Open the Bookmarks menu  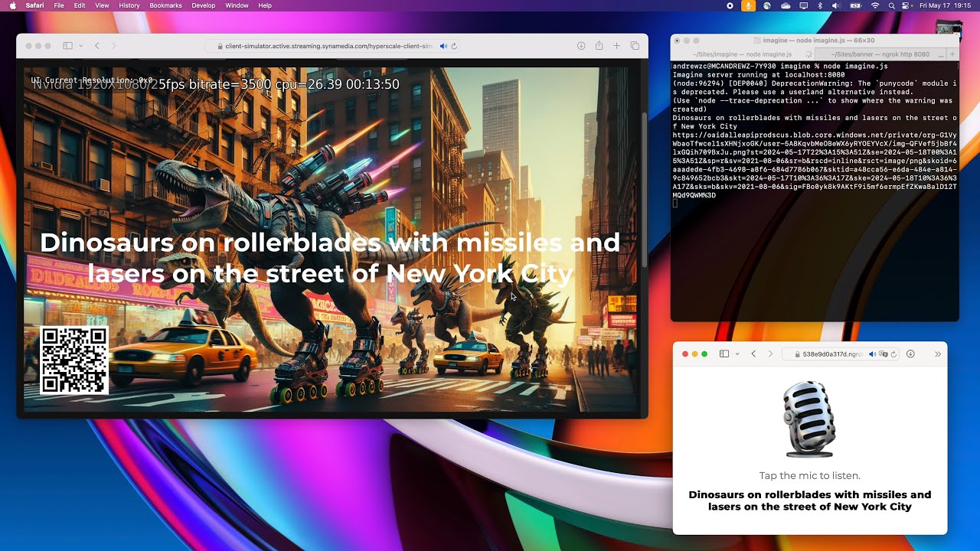[165, 5]
